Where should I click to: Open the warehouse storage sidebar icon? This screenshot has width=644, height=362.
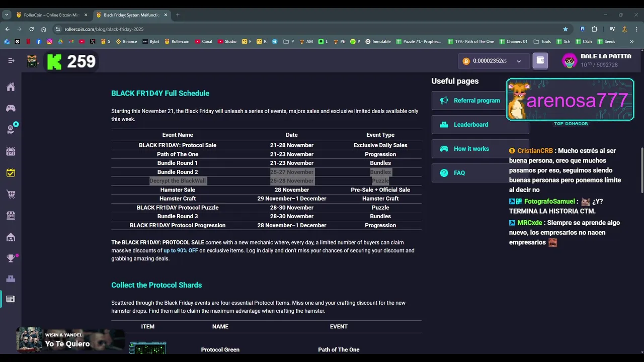pos(11,237)
